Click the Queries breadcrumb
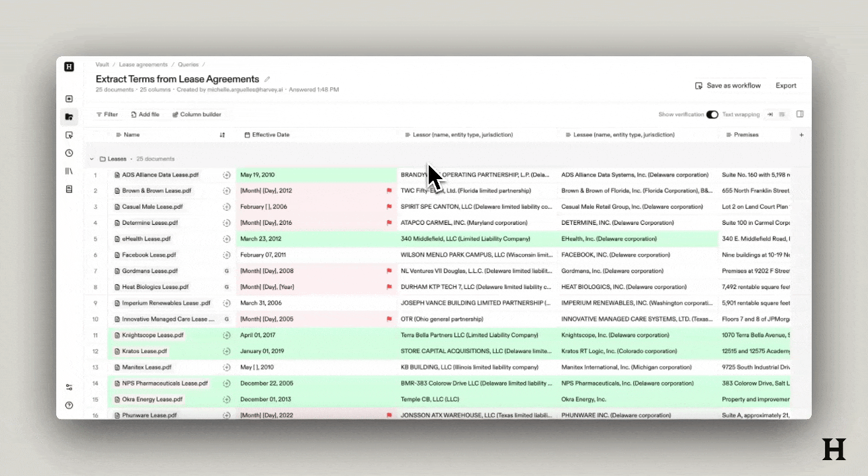 [188, 65]
